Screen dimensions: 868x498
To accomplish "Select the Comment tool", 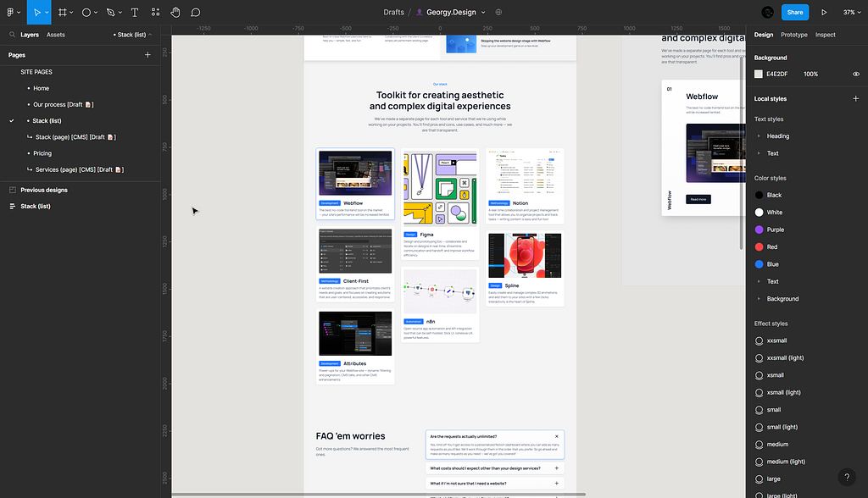I will coord(196,13).
